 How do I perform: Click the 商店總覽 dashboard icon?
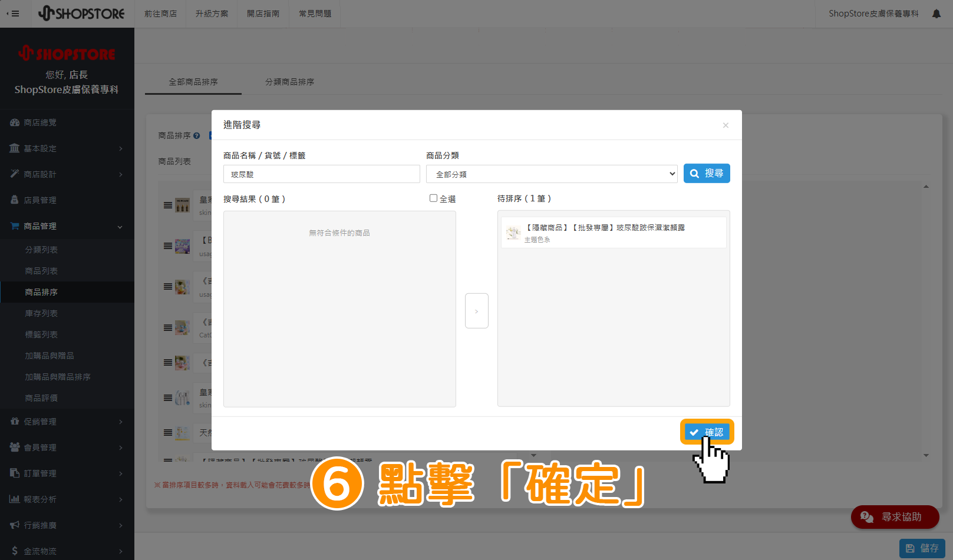15,122
